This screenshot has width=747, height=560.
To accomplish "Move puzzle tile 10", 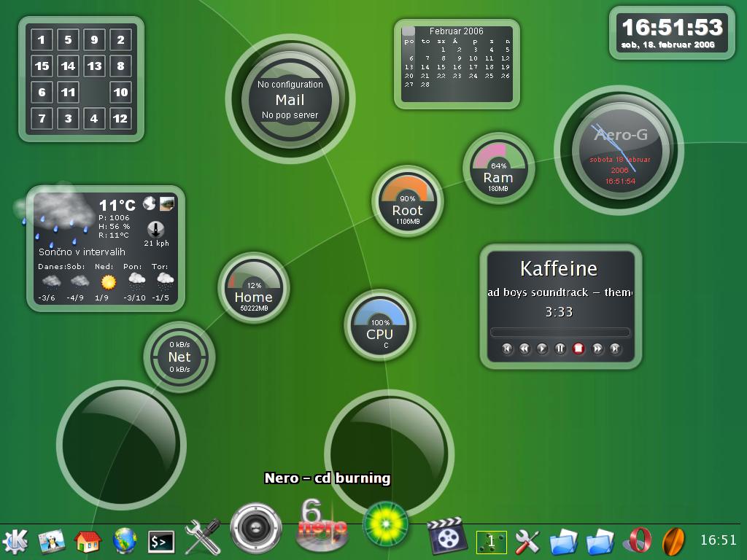I will (x=120, y=92).
